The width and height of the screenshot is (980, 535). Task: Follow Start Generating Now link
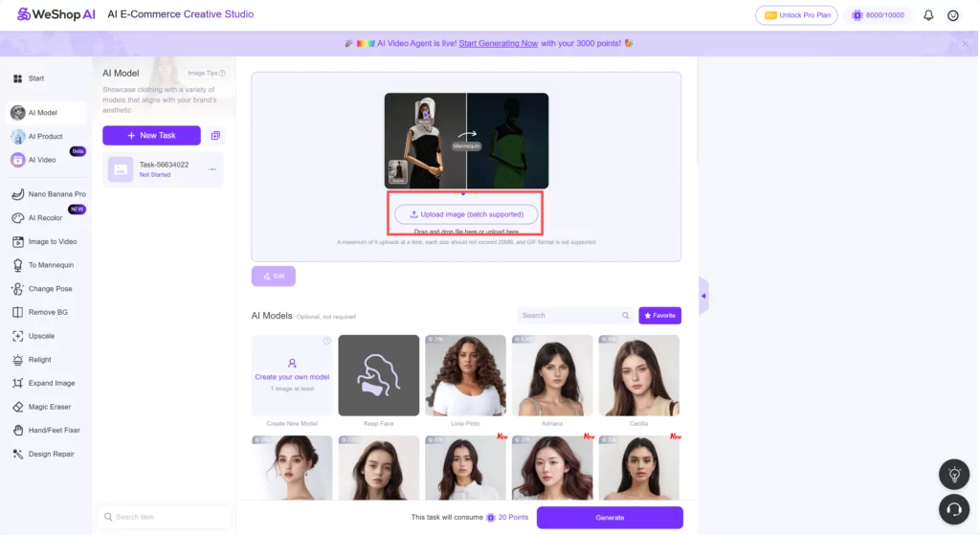(498, 44)
